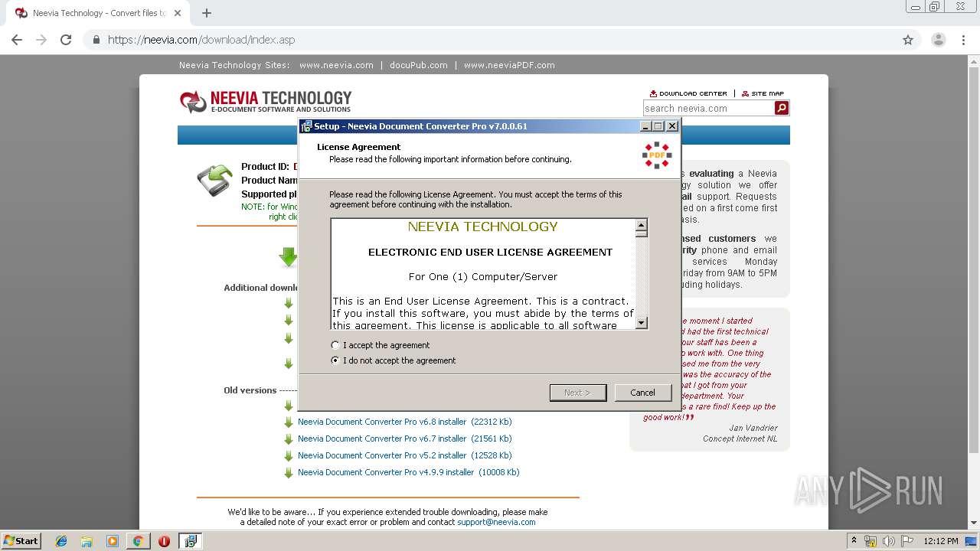Click the network tray icon
The height and width of the screenshot is (551, 980).
tap(871, 541)
